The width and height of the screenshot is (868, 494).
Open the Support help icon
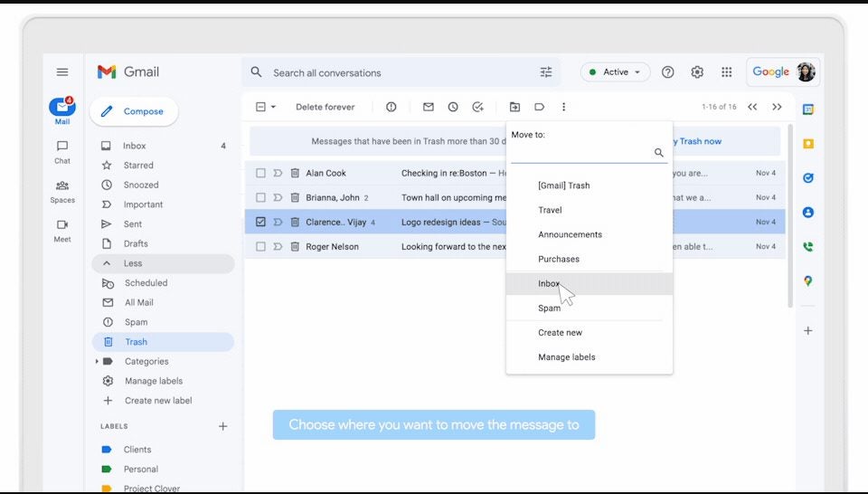point(667,72)
